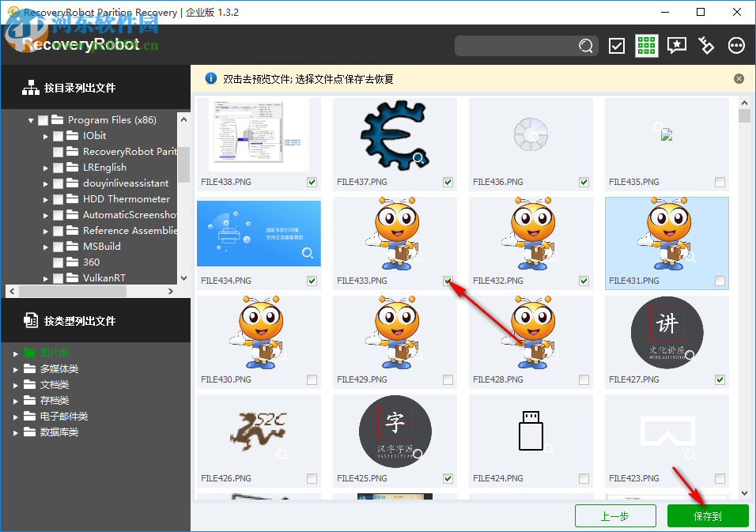The height and width of the screenshot is (532, 756).
Task: Click the 上一步 previous step button
Action: coord(615,515)
